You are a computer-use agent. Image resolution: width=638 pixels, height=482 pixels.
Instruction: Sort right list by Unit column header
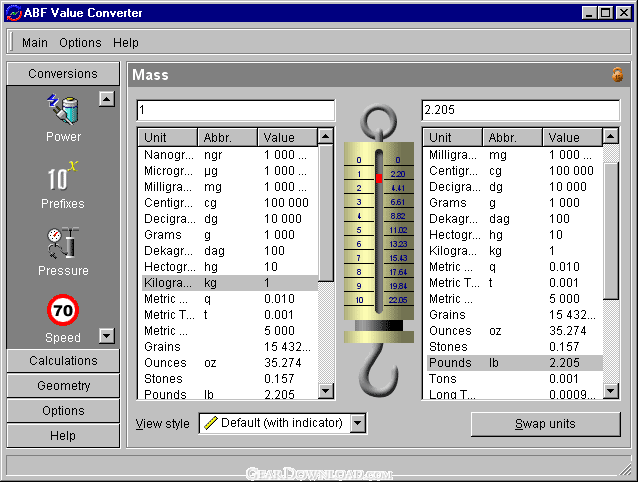[452, 137]
